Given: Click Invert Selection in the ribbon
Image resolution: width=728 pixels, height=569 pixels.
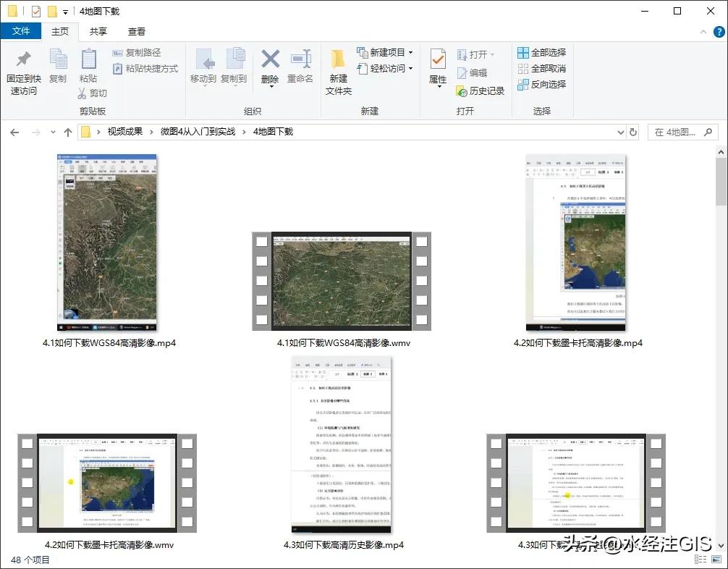Looking at the screenshot, I should [x=541, y=84].
